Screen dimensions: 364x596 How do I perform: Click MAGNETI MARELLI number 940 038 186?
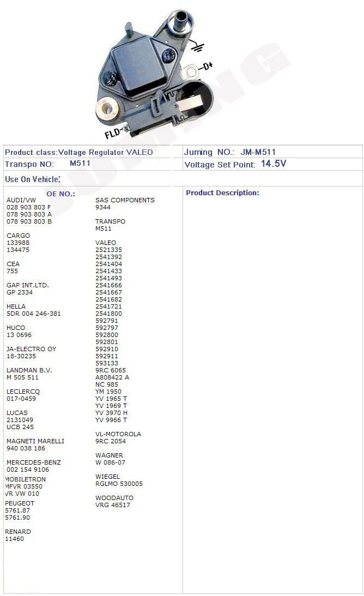click(26, 448)
